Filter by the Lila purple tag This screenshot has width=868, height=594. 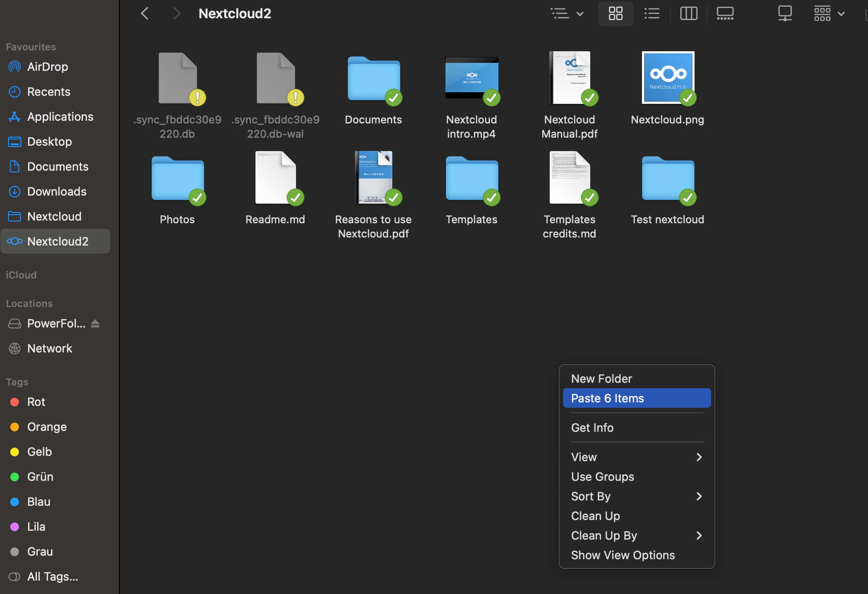click(55, 527)
